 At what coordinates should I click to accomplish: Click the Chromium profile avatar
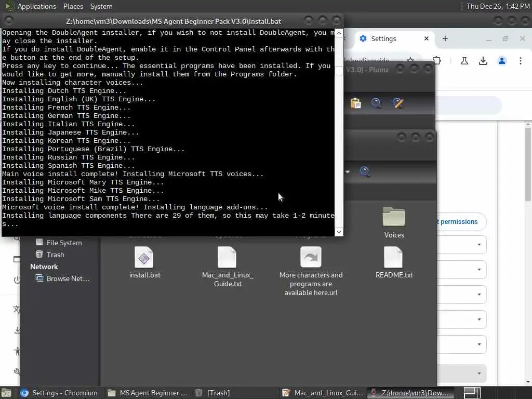(502, 61)
